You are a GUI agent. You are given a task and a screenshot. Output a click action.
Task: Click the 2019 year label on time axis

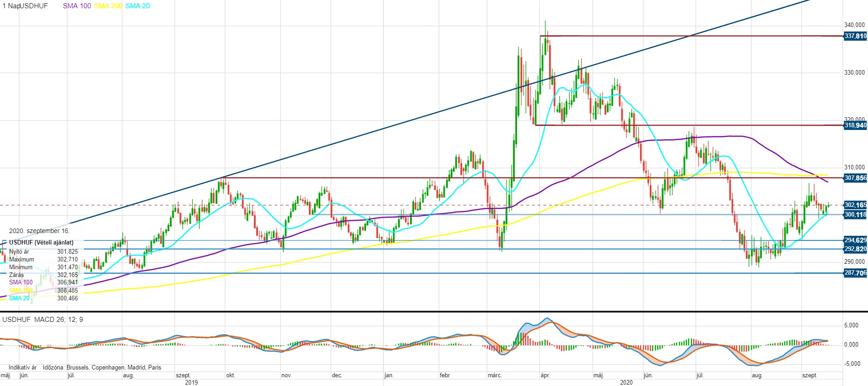pyautogui.click(x=191, y=382)
